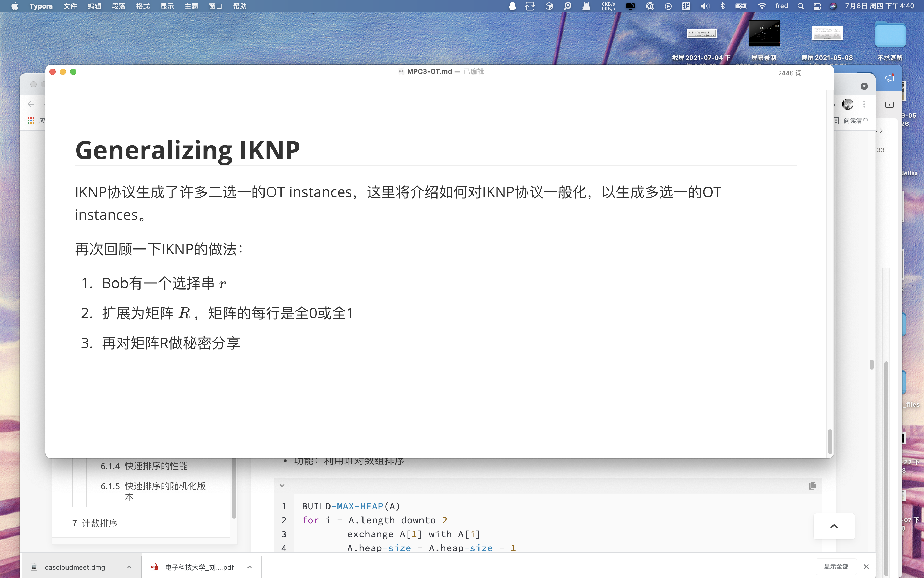This screenshot has width=924, height=578.
Task: Open outline item 6.1.4 快速排序的性能
Action: [144, 466]
